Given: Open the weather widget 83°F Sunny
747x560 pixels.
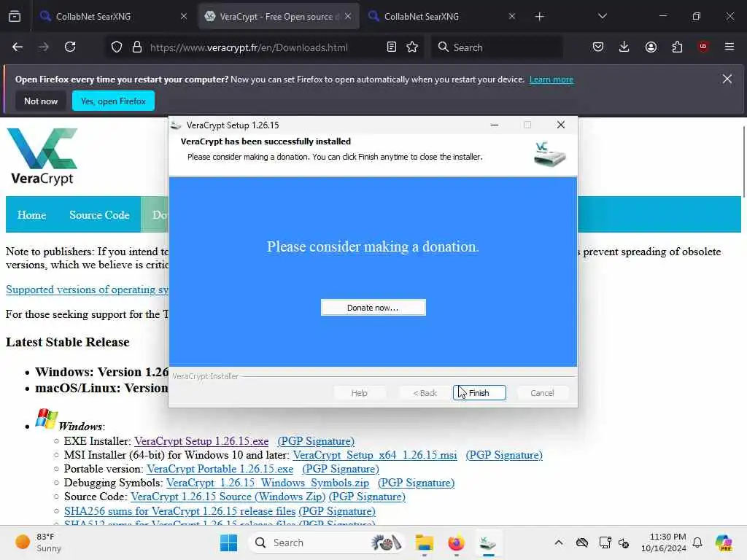Looking at the screenshot, I should 39,542.
